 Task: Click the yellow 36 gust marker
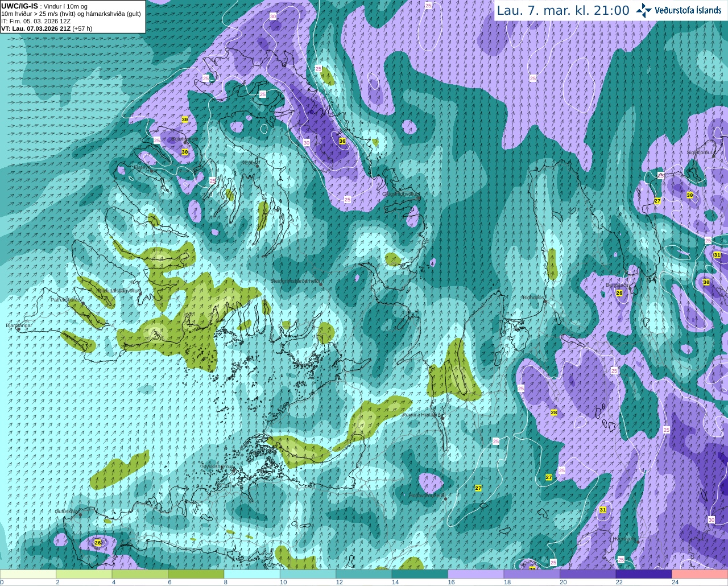tap(342, 141)
